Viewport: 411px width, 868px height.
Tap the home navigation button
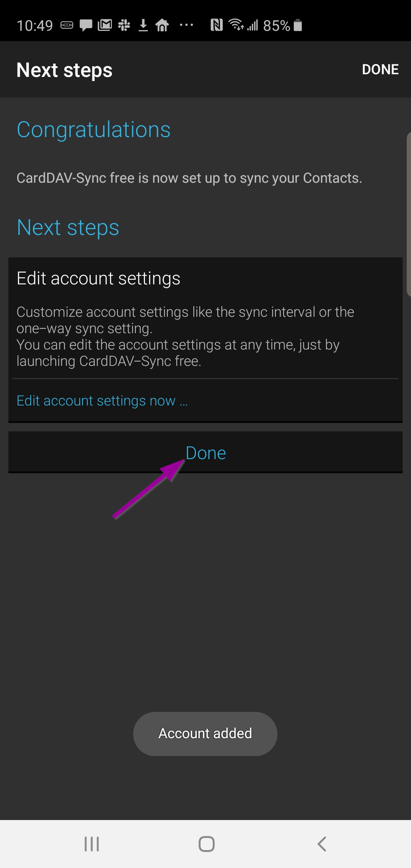coord(206,844)
